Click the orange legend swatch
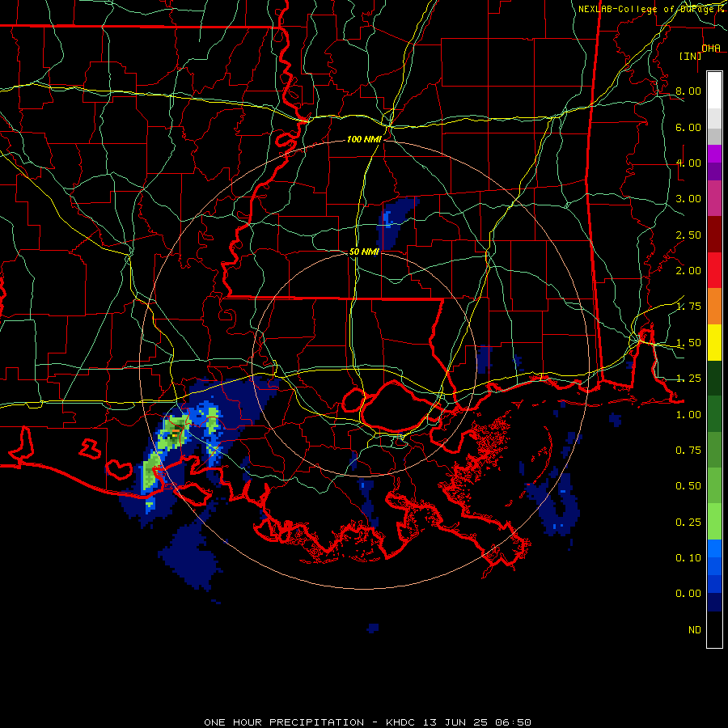 click(x=714, y=307)
